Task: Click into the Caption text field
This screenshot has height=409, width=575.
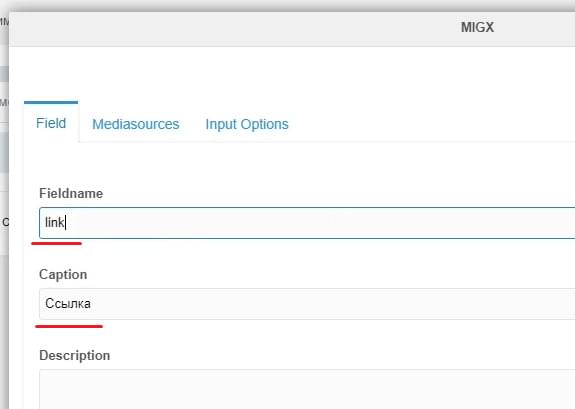Action: (307, 304)
